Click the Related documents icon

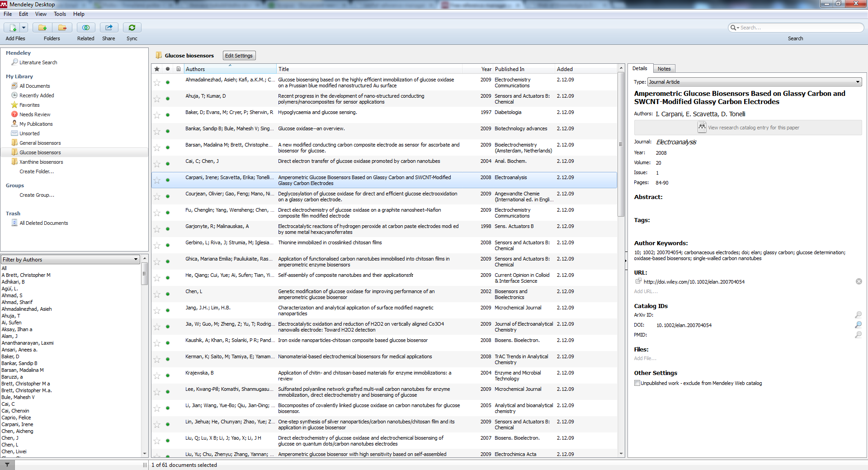86,28
